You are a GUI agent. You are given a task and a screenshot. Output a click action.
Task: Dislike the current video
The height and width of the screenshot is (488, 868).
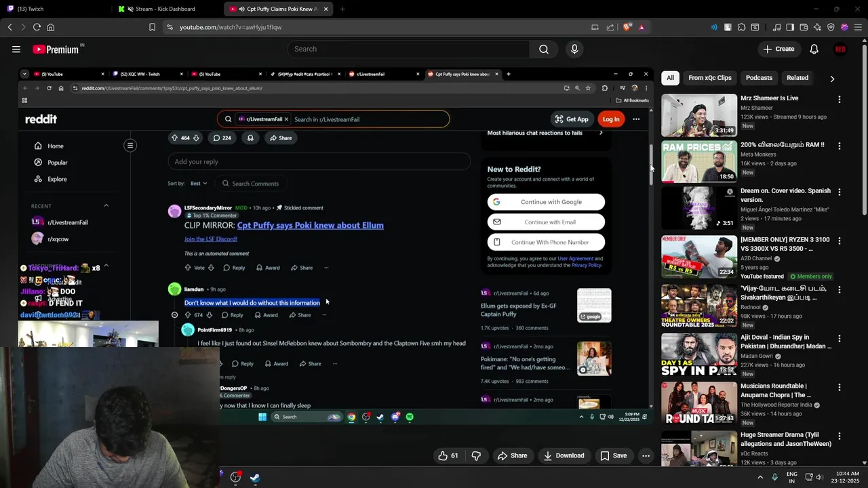point(476,455)
